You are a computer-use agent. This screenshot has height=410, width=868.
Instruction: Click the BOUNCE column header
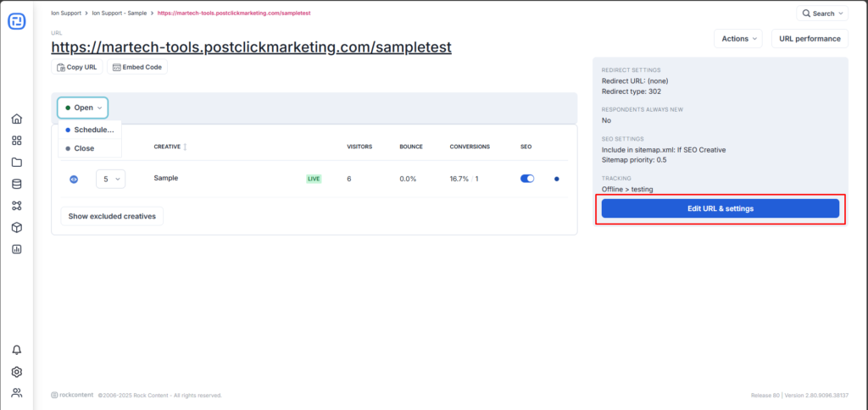pos(411,147)
